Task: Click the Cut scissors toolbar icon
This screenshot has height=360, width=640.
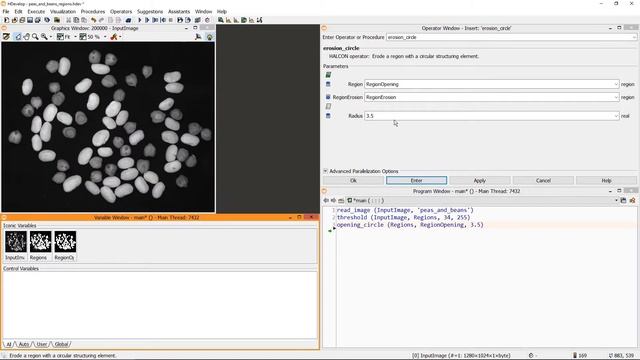Action: tap(69, 20)
